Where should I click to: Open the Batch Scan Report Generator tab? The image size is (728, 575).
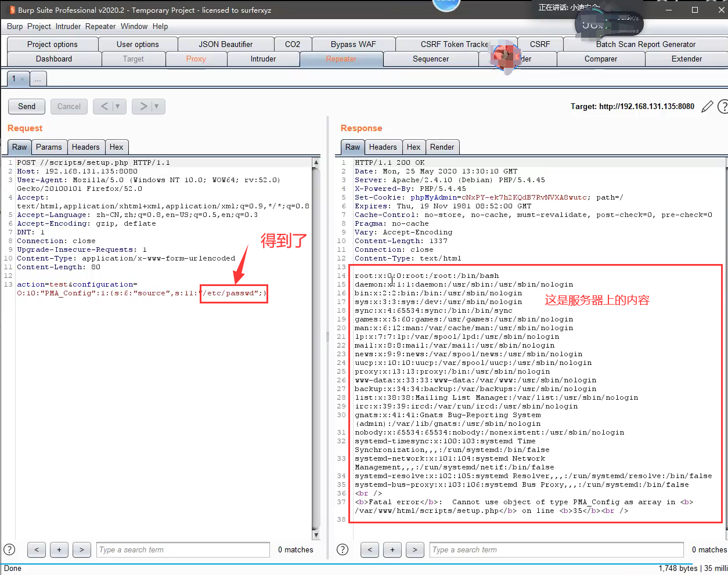646,44
